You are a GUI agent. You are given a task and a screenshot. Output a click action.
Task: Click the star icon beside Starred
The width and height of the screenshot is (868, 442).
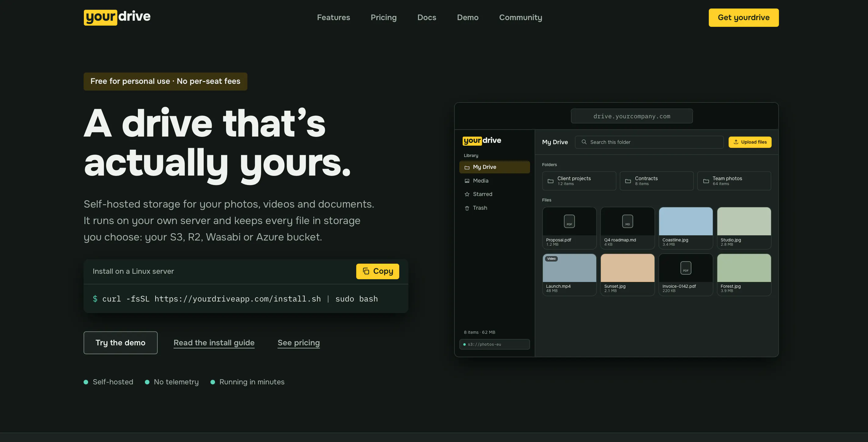[x=467, y=194]
